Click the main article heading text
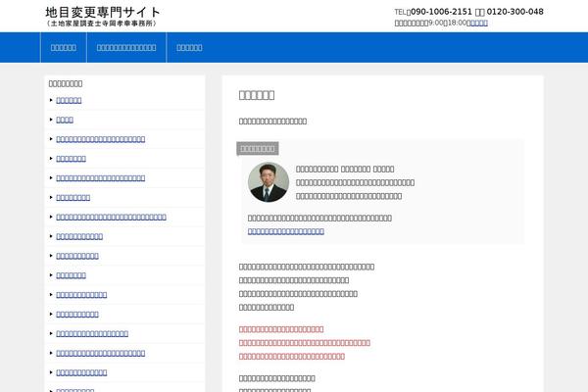Screen dimensions: 588x392 pyautogui.click(x=257, y=95)
